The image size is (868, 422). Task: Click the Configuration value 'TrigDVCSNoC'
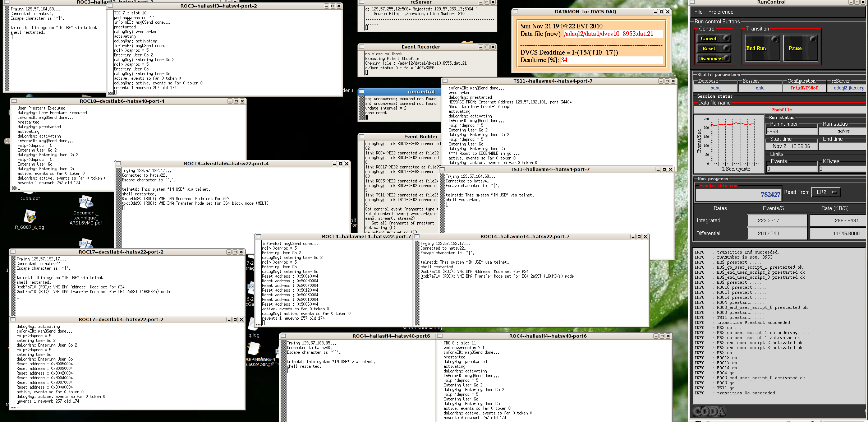tap(804, 88)
